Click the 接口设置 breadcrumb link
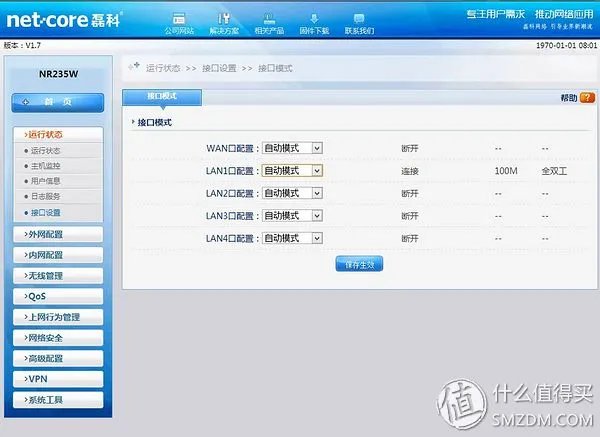 [219, 68]
